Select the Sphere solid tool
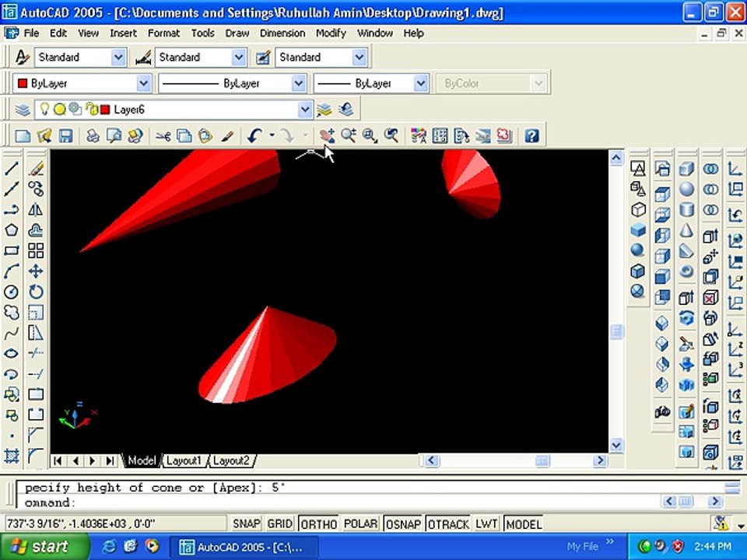Image resolution: width=747 pixels, height=560 pixels. coord(686,189)
